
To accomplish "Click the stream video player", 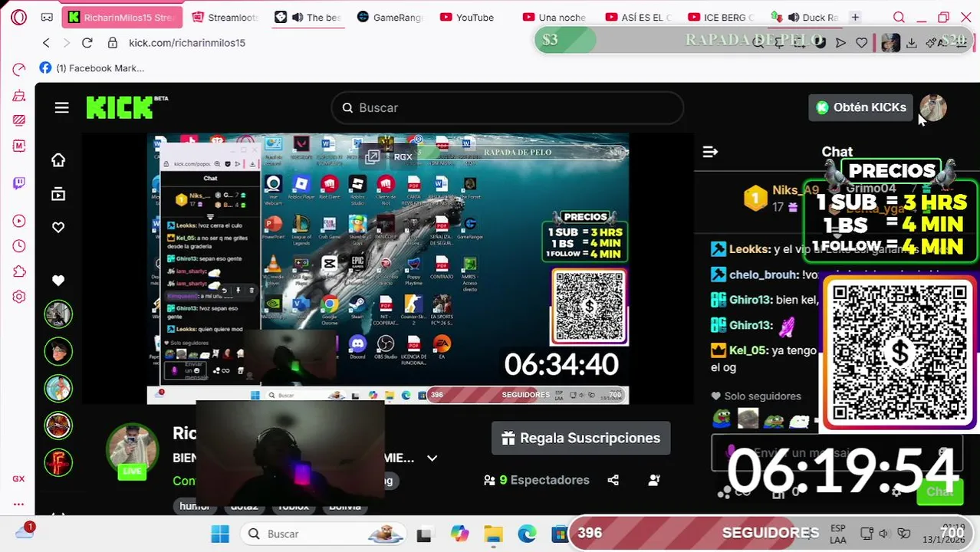I will (387, 268).
